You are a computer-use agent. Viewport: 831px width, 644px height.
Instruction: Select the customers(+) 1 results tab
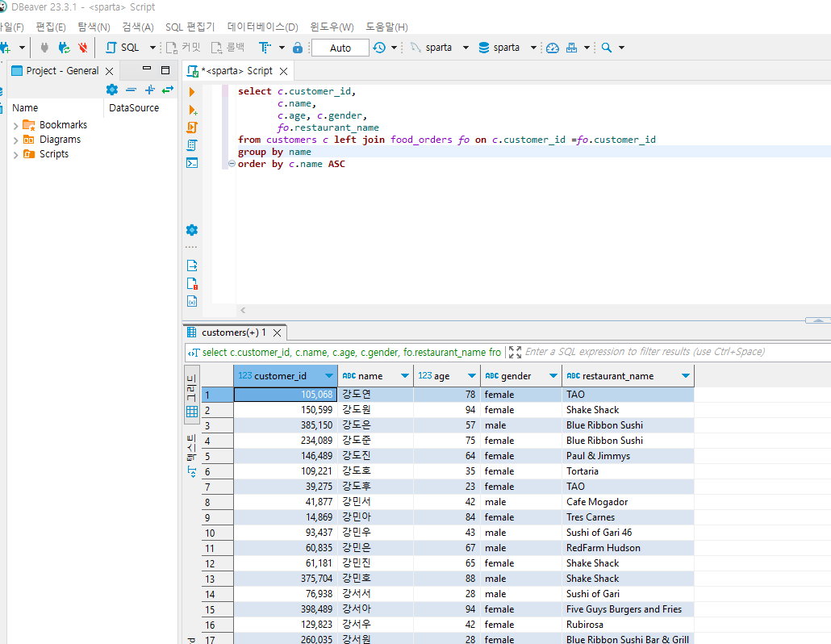[x=233, y=332]
